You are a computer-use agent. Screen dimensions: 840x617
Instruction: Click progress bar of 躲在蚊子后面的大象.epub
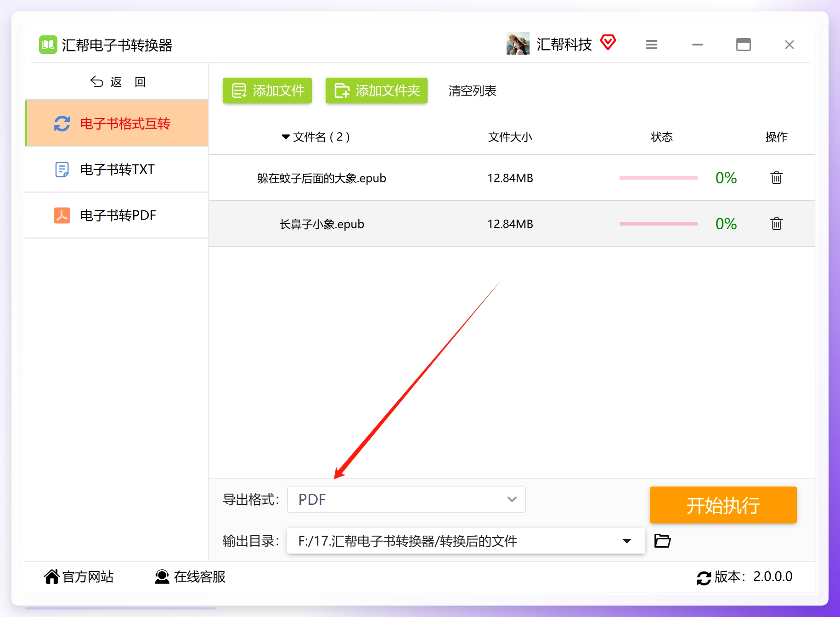coord(658,178)
